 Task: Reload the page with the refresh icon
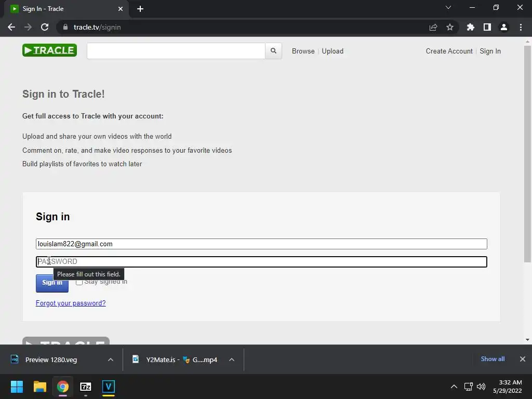tap(45, 27)
